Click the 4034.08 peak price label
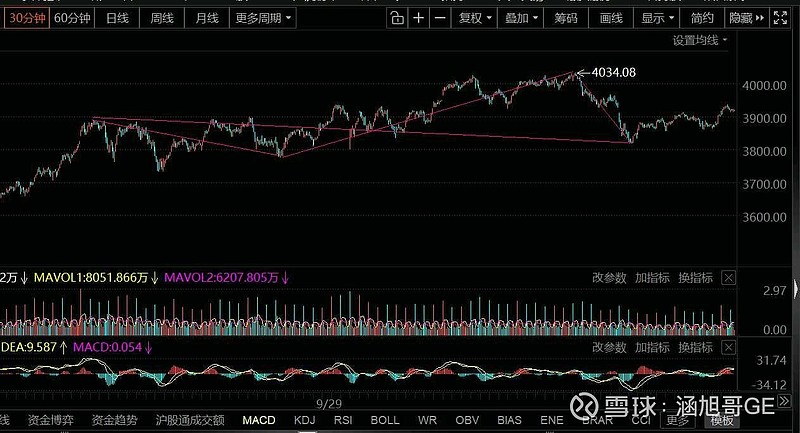This screenshot has width=800, height=433. click(613, 72)
